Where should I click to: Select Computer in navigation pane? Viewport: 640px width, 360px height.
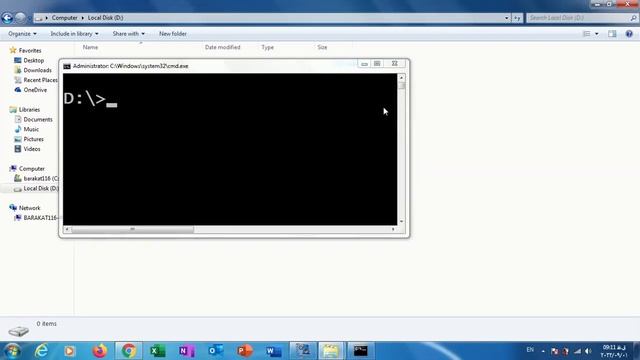pos(31,169)
